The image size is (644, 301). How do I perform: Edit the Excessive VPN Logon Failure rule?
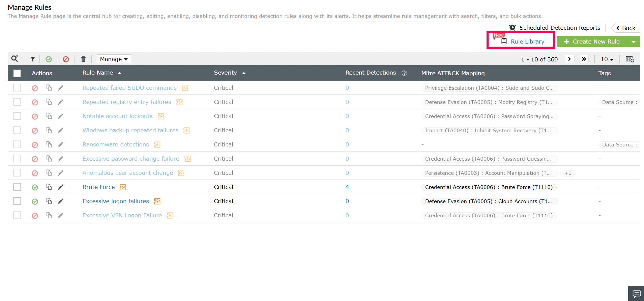(60, 215)
